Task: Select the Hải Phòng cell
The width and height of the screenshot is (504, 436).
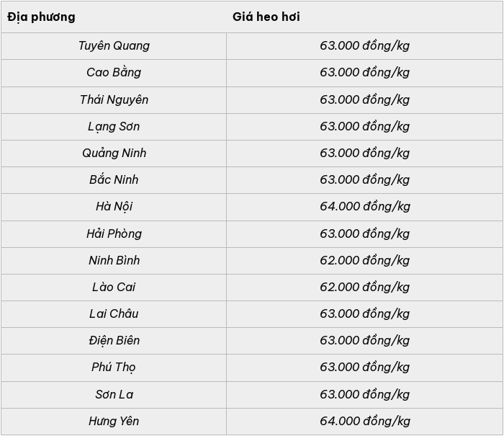Action: (114, 234)
